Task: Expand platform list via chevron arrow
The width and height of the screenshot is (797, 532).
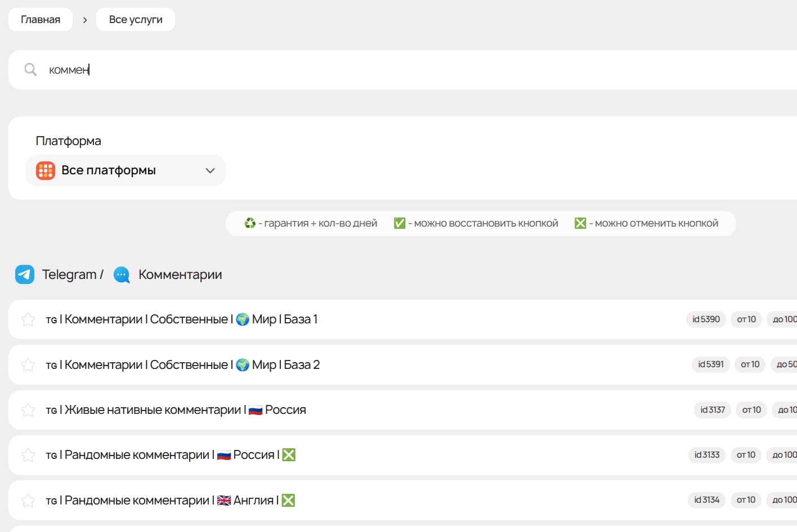Action: coord(210,170)
